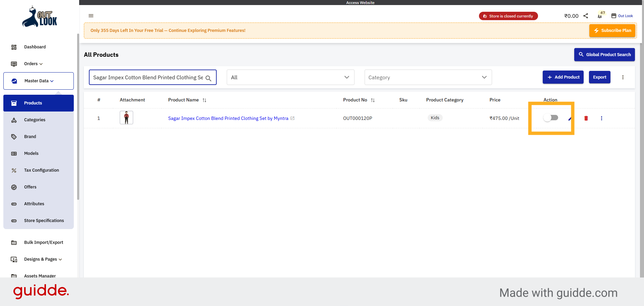Screen dimensions: 644x306
Task: Open the notifications bell icon
Action: (x=600, y=16)
